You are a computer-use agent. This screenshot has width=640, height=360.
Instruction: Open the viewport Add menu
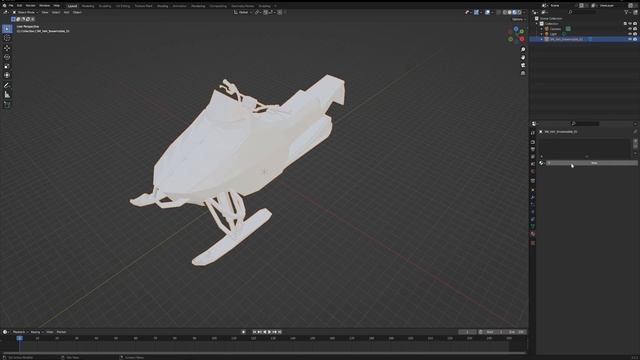[67, 12]
